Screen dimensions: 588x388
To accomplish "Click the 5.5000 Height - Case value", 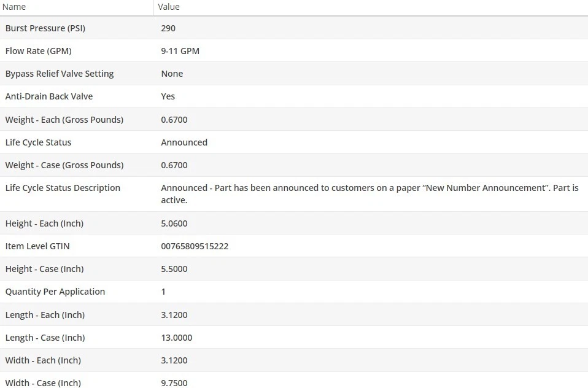I will coord(174,269).
